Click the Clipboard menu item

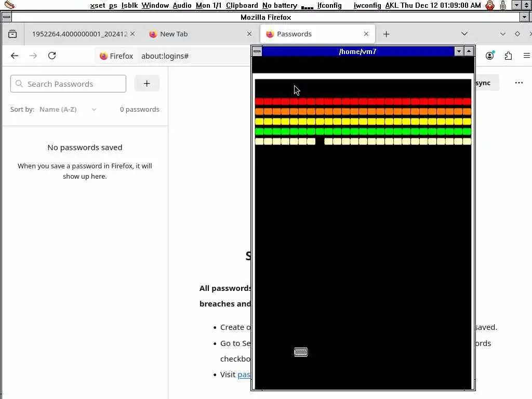point(242,5)
